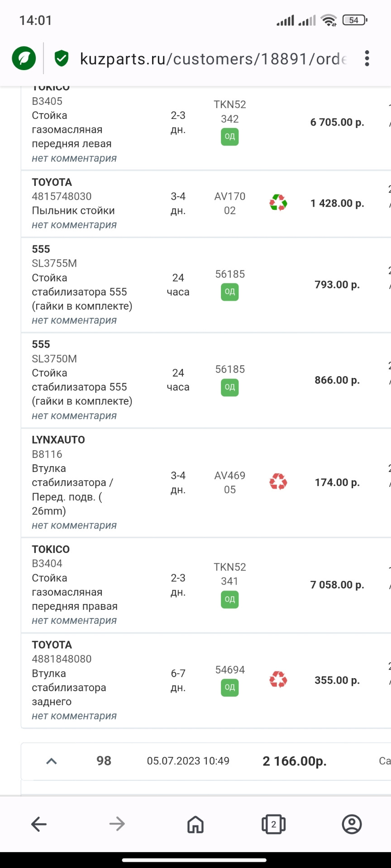Tap the ОД badge under supplier 54694

tap(230, 688)
